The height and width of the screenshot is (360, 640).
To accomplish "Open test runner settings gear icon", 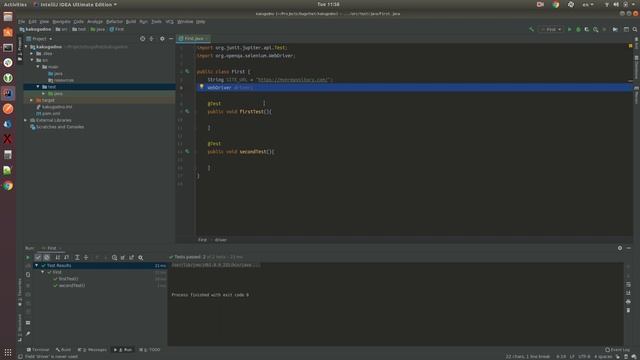I will [x=141, y=258].
